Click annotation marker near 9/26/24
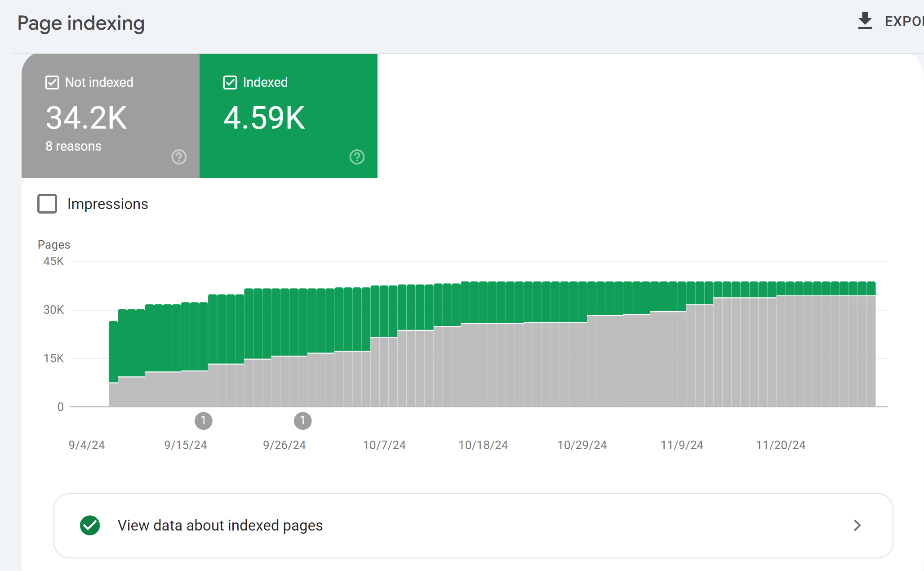The image size is (924, 571). point(302,421)
